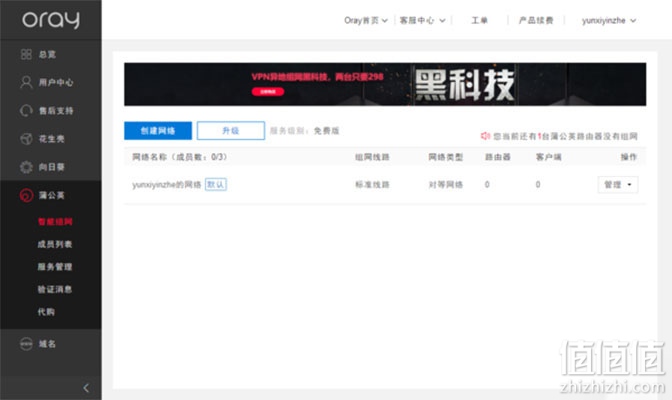Click the 默认 tag beside network name
Image resolution: width=672 pixels, height=400 pixels.
[x=216, y=184]
